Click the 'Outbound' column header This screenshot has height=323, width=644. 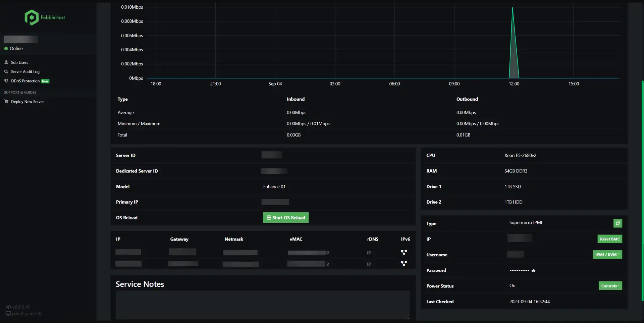467,99
